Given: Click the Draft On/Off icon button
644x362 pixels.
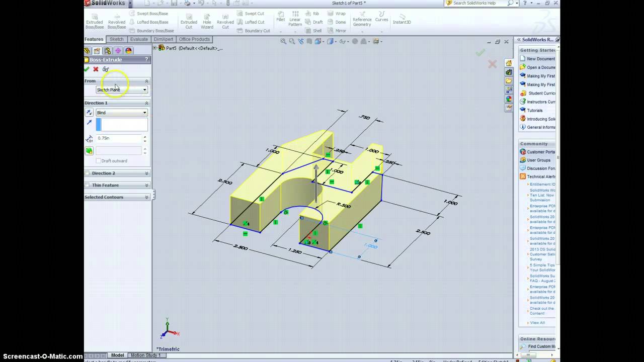Looking at the screenshot, I should click(x=89, y=150).
